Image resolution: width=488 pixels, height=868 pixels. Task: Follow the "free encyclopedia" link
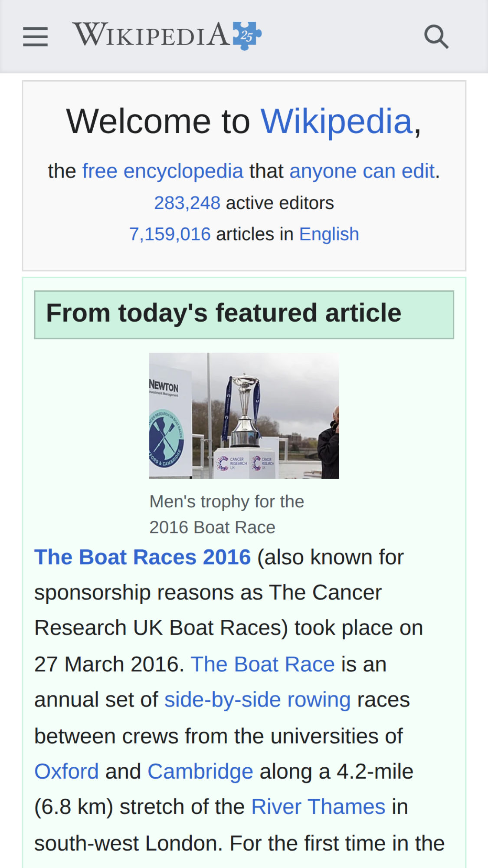click(163, 171)
